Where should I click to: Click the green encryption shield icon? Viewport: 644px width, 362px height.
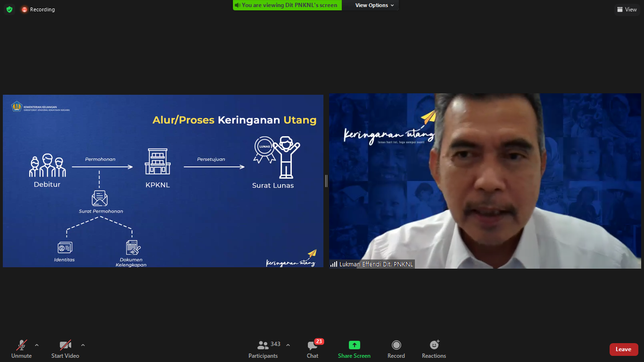[x=9, y=9]
